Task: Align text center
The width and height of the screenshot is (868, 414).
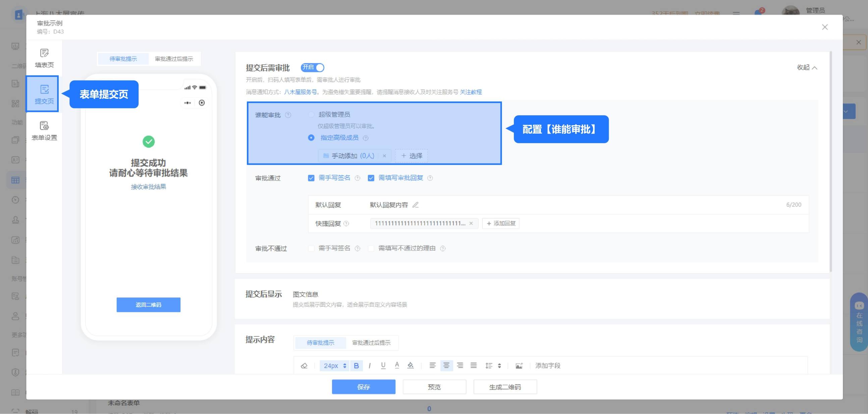Action: tap(446, 366)
